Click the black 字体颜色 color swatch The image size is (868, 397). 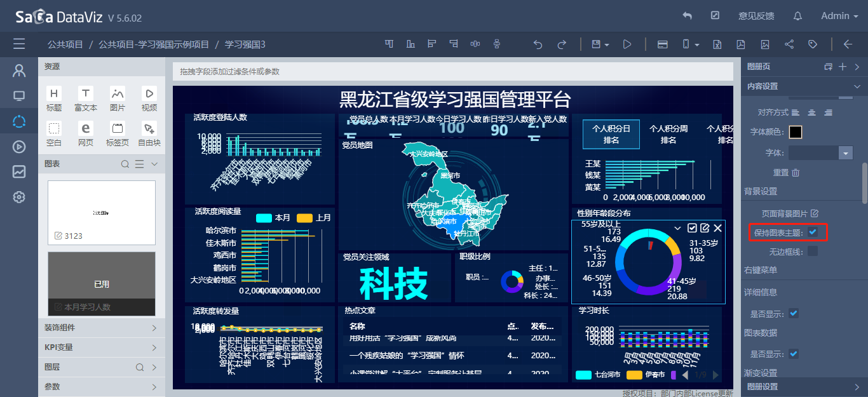[x=796, y=132]
